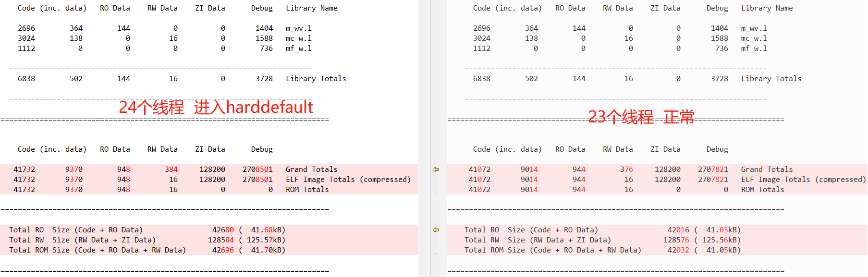Click Debug value 3728 in right Library Totals row
Screen dimensions: 868x277
(x=720, y=79)
